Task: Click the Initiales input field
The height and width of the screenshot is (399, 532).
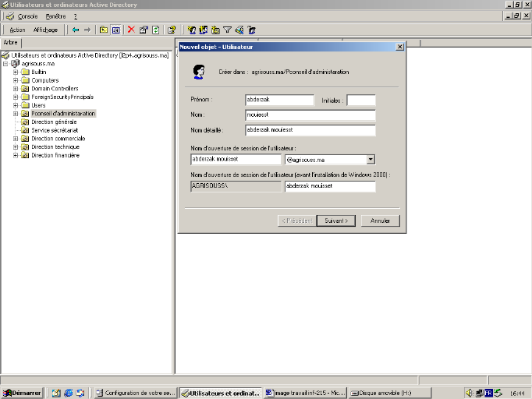Action: tap(361, 100)
